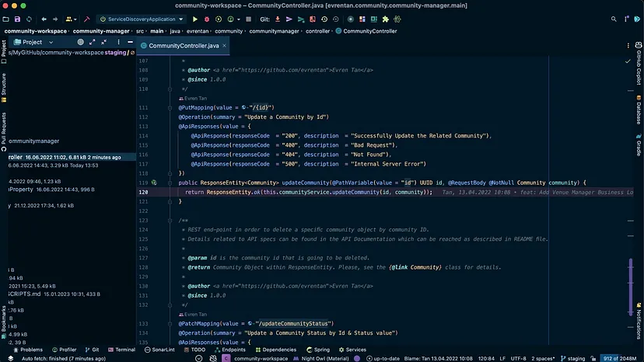Open community-workspace breadcrumb
The image size is (644, 362).
[35, 31]
